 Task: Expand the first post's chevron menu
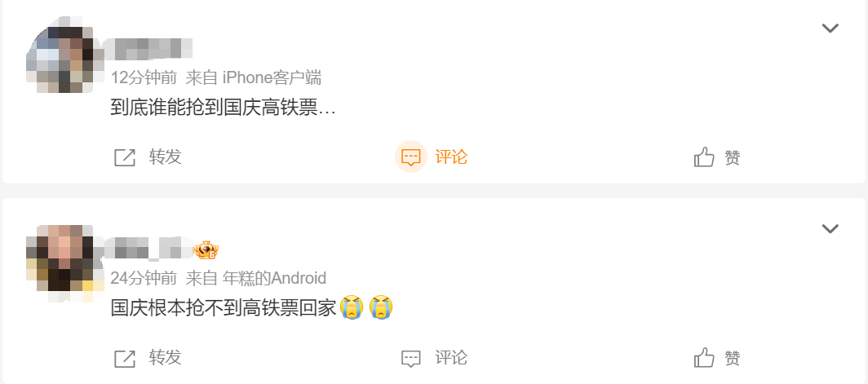[830, 28]
